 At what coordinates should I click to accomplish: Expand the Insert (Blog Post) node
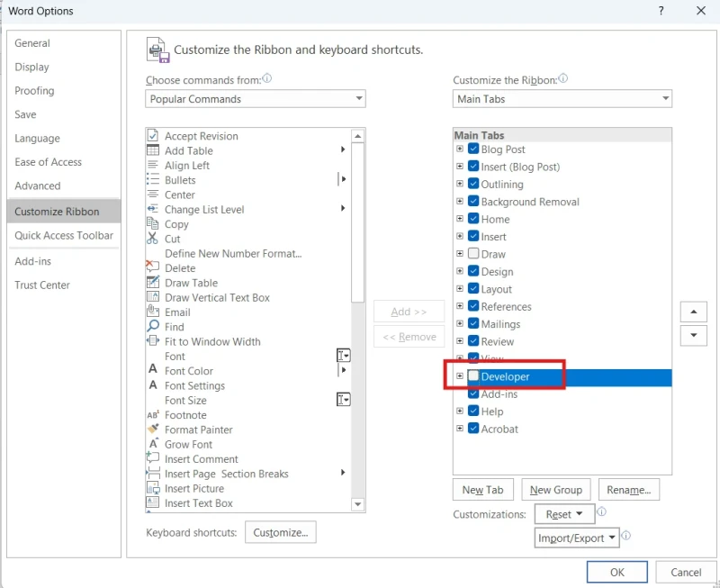click(x=460, y=167)
